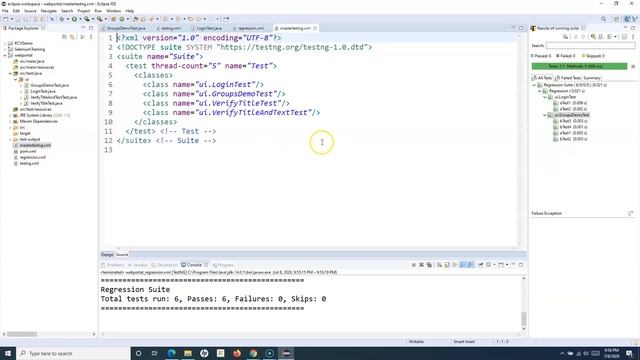Switch to Summary results tab
640x360 pixels.
(x=592, y=78)
